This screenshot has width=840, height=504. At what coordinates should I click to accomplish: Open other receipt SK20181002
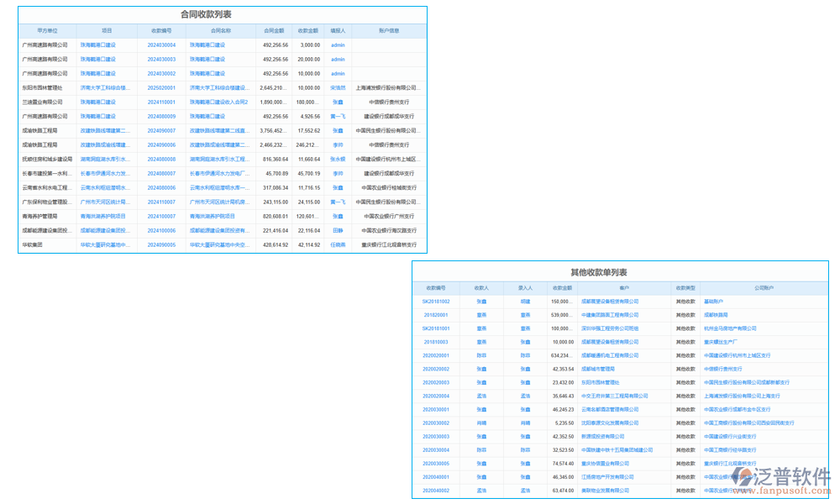[x=436, y=302]
